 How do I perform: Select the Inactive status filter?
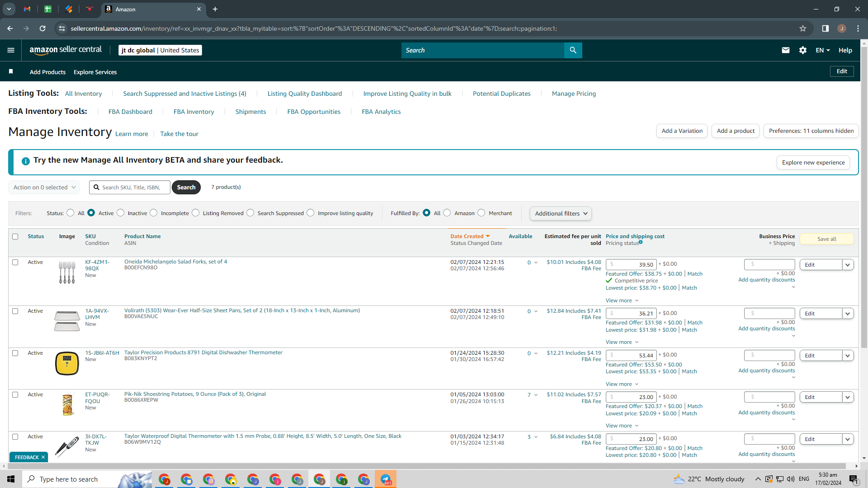120,213
